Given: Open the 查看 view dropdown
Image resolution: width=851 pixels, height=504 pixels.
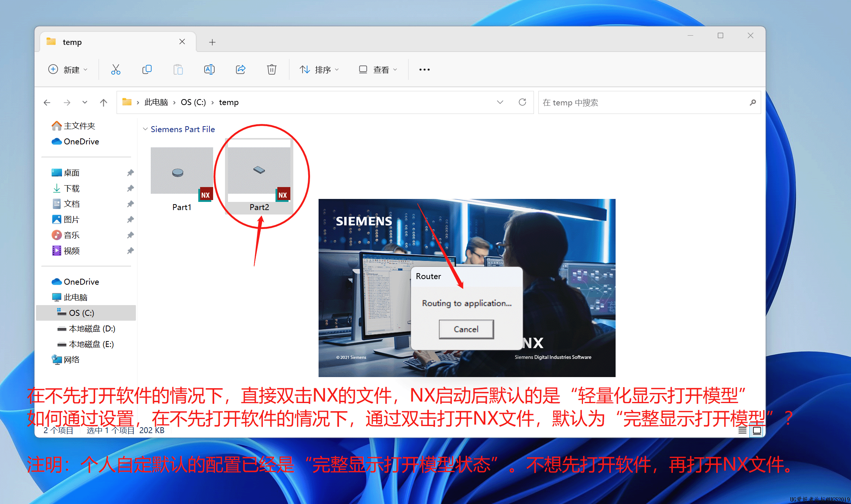Looking at the screenshot, I should (378, 69).
